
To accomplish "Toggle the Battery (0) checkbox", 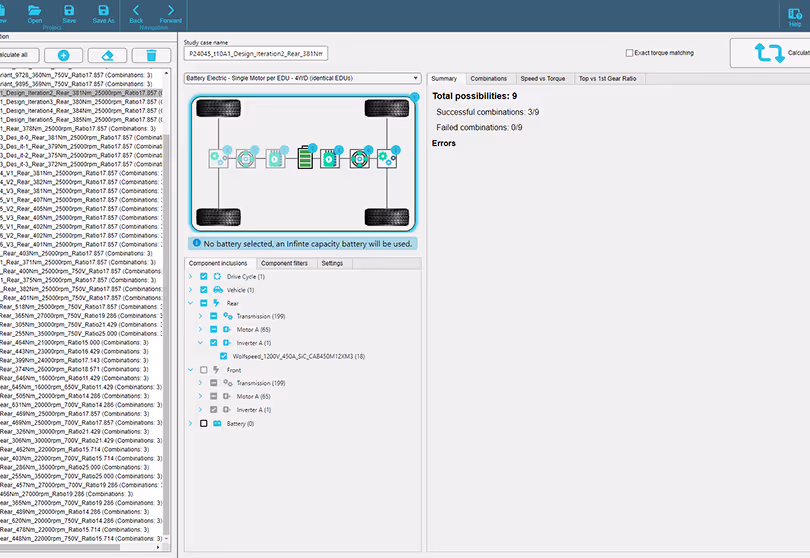I will coord(204,423).
